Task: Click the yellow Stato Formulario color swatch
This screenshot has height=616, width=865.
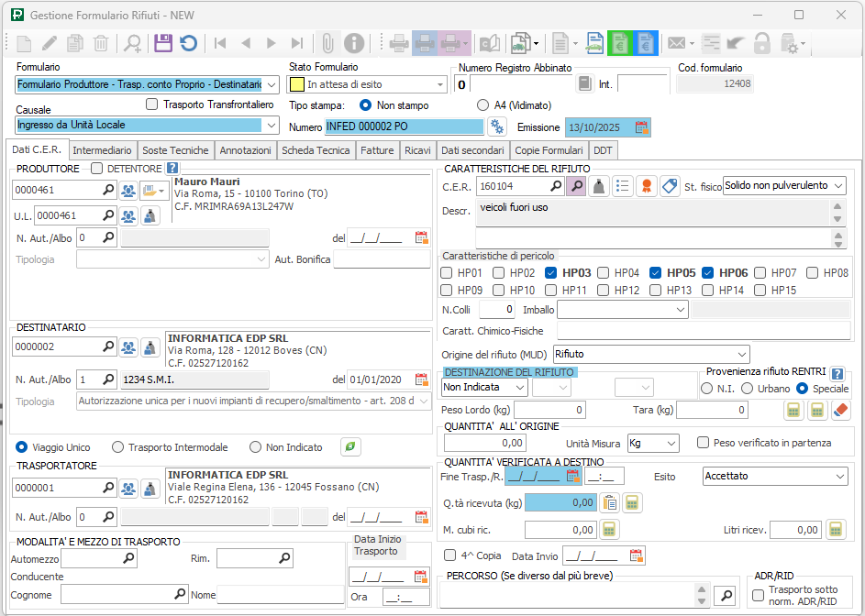Action: (x=296, y=84)
